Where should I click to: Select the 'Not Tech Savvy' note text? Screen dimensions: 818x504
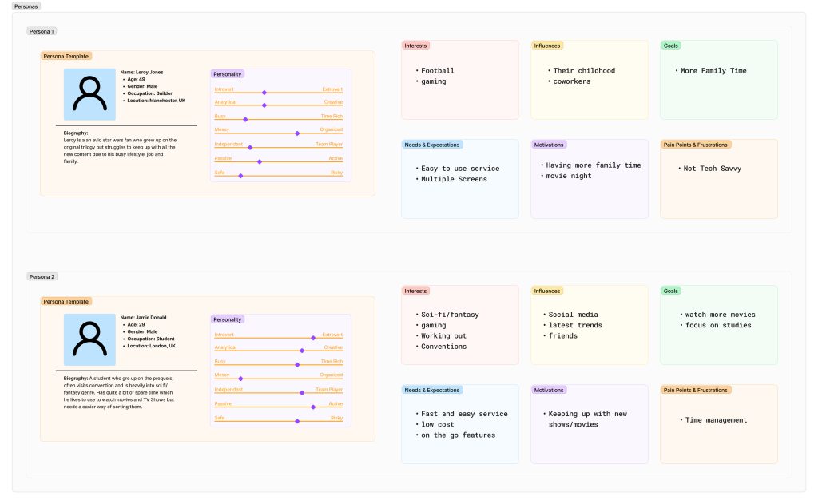click(x=713, y=169)
